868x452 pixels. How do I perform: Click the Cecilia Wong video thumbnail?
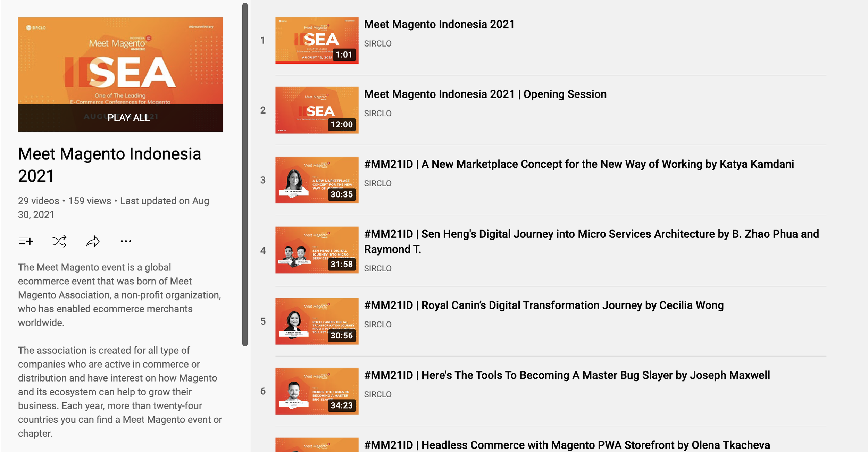[x=316, y=321]
